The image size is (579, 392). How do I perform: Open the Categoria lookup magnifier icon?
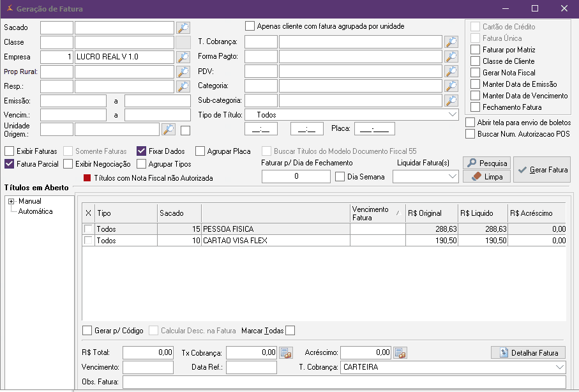click(451, 86)
